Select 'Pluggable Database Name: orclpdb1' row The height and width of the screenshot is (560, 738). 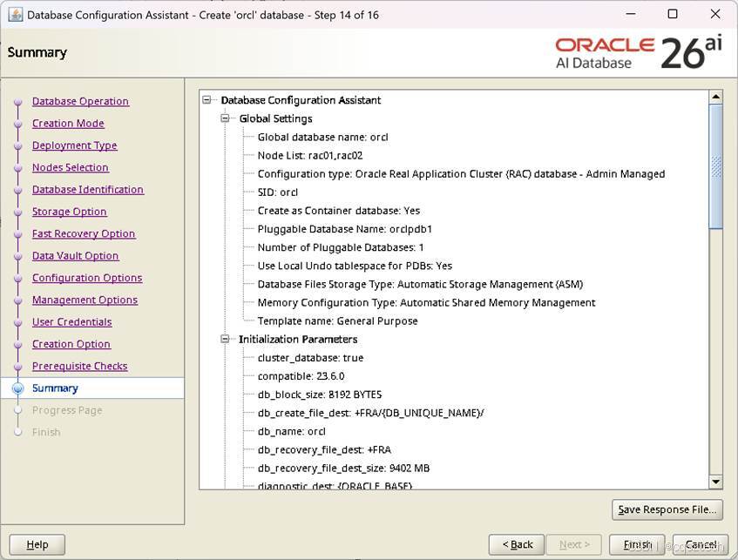click(345, 229)
